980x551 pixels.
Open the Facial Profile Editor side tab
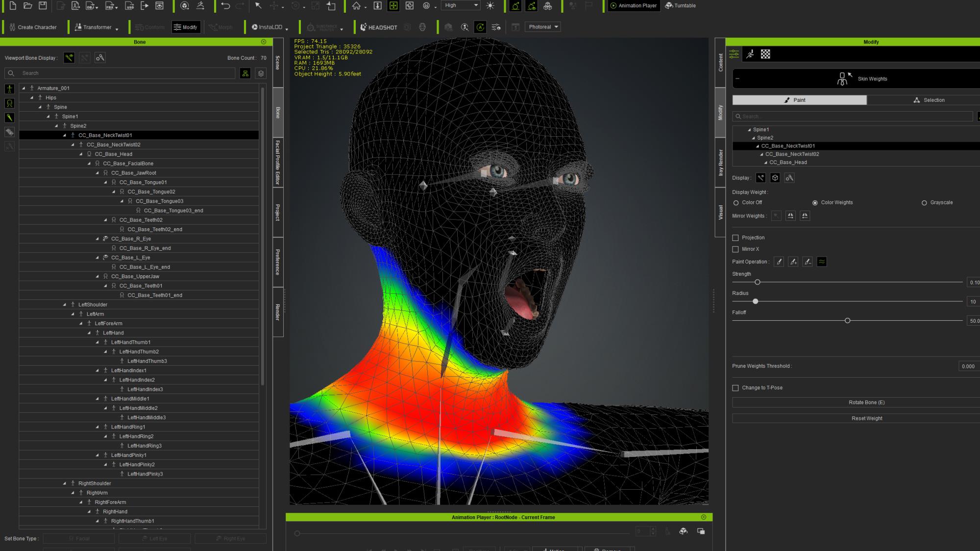[278, 162]
